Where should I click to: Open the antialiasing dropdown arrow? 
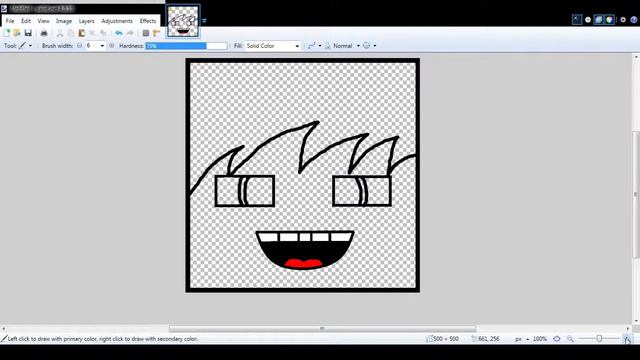pyautogui.click(x=320, y=46)
